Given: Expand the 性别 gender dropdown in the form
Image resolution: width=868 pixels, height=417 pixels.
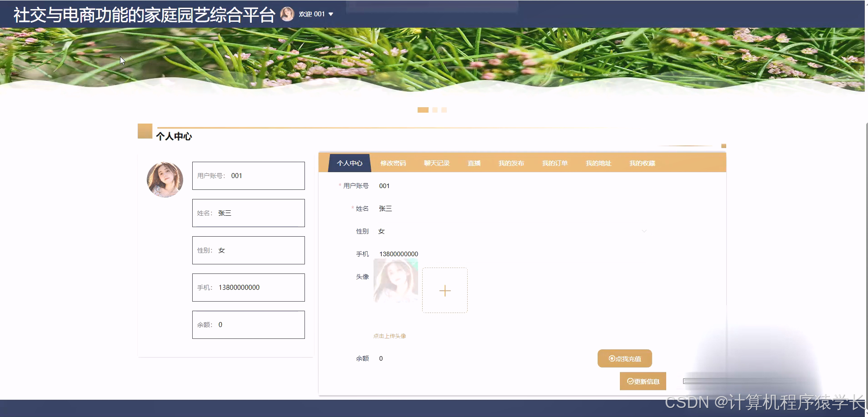Looking at the screenshot, I should [644, 231].
